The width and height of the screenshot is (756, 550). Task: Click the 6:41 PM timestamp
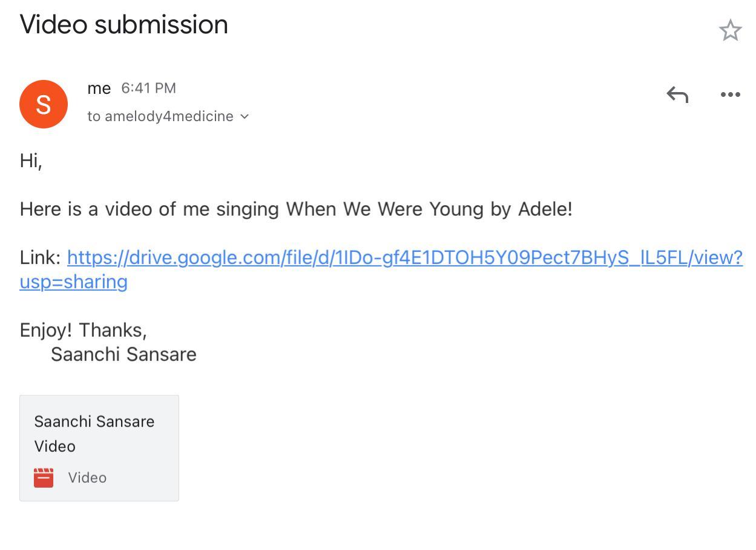coord(148,88)
